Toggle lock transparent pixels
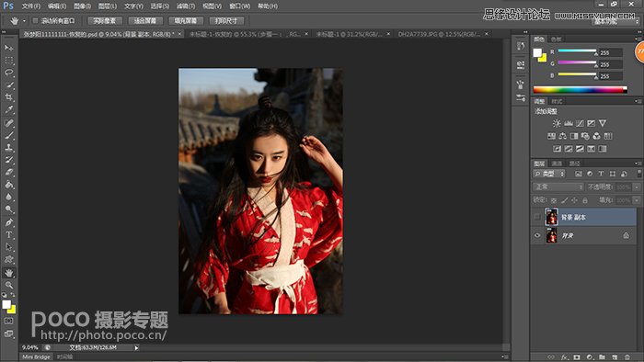644x362 pixels. tap(554, 200)
